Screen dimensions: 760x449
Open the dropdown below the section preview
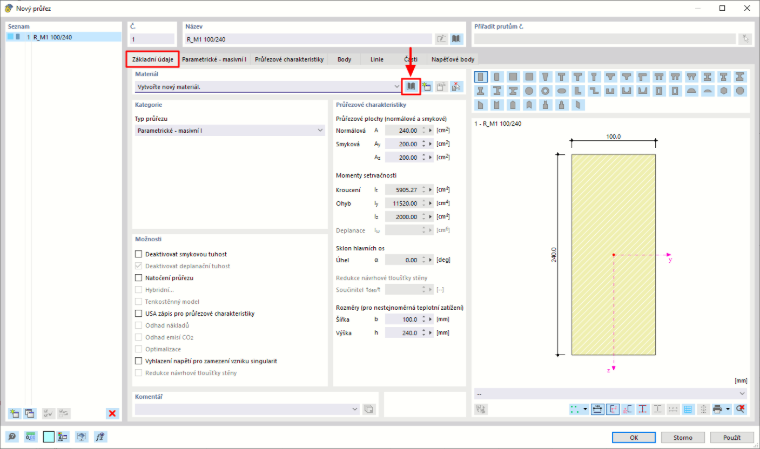[742, 394]
